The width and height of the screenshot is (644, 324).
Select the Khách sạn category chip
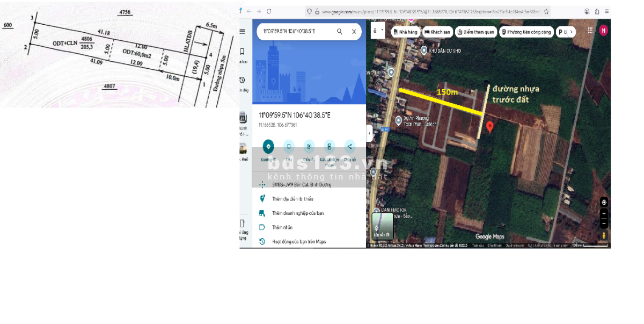(x=437, y=32)
